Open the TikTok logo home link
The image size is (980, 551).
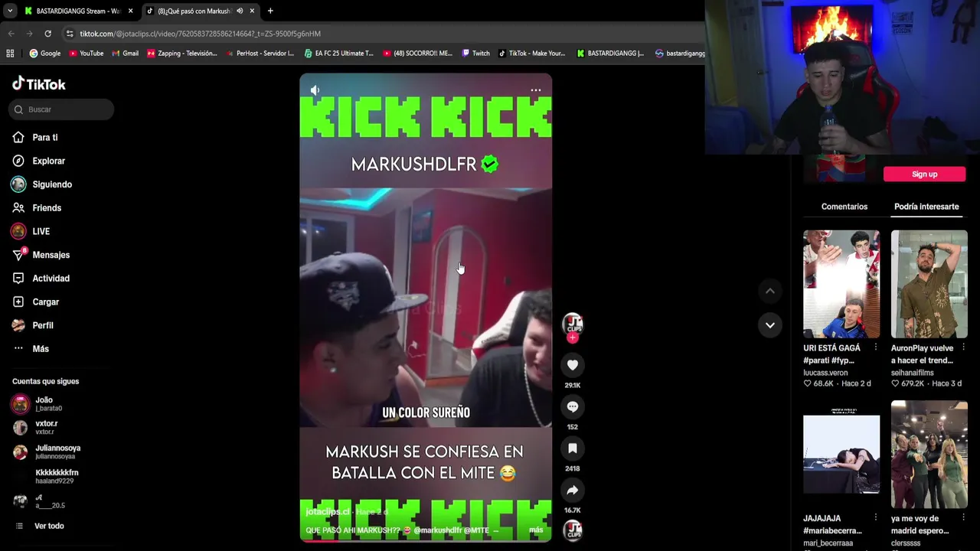39,84
